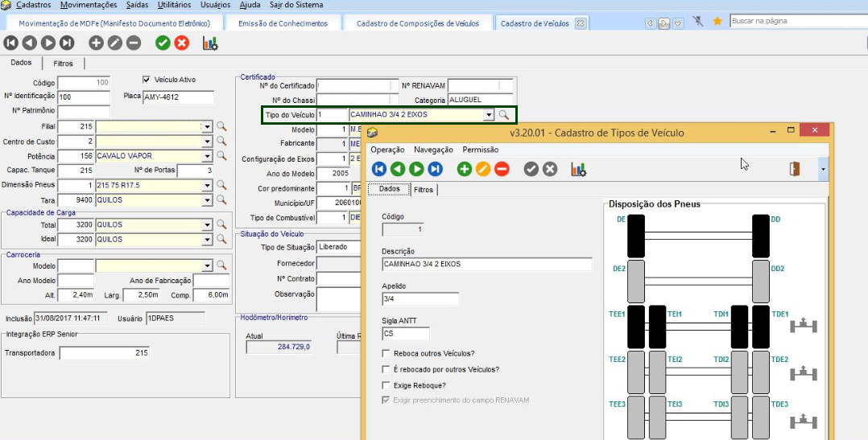868x440 pixels.
Task: Toggle the Veículo Ativo checkbox
Action: pos(147,80)
